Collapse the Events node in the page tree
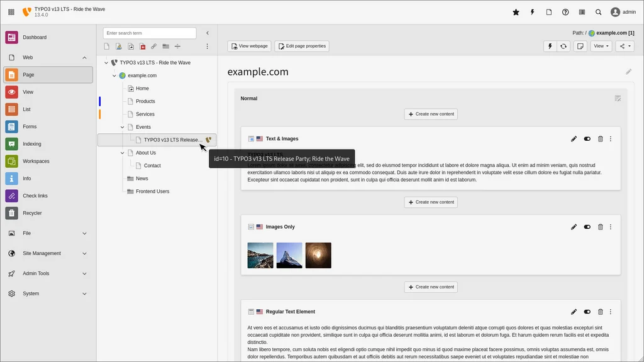Image resolution: width=644 pixels, height=362 pixels. 123,126
